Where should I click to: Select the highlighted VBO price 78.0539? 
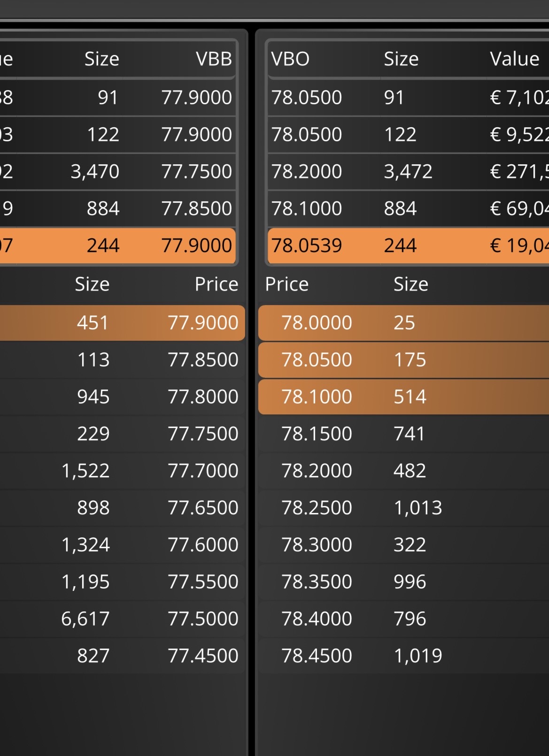(307, 246)
